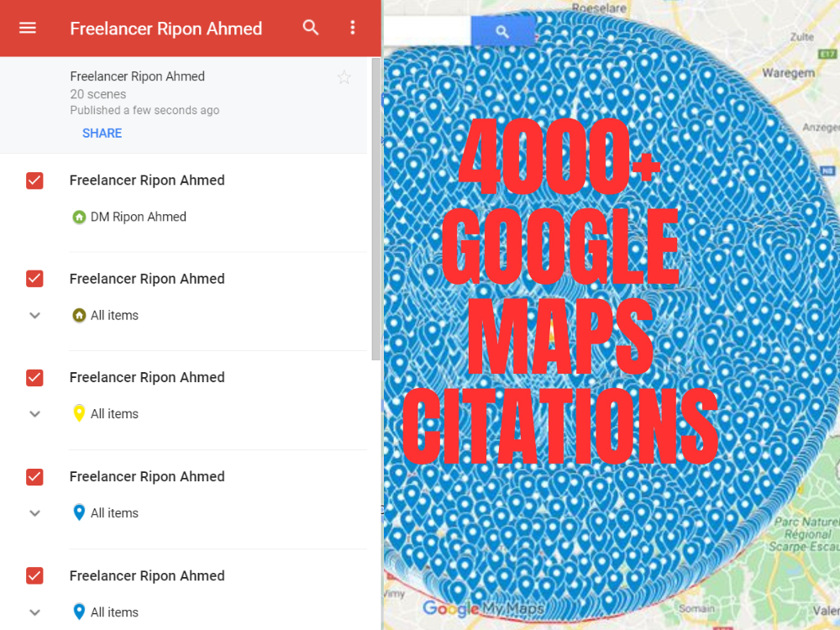840x630 pixels.
Task: Click the 20 scenes text
Action: (98, 94)
